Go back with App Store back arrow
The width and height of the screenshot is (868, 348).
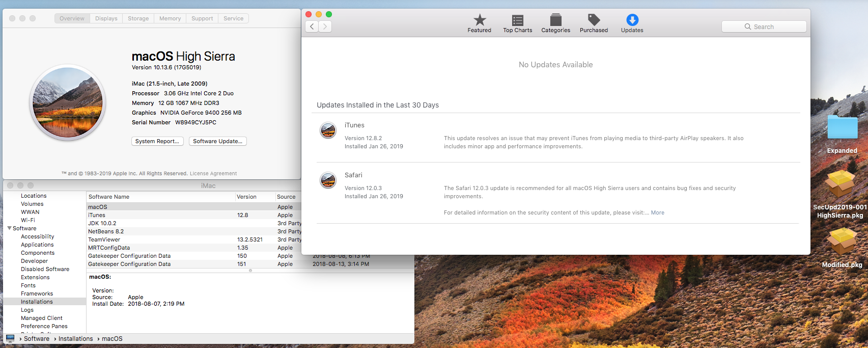pos(312,26)
